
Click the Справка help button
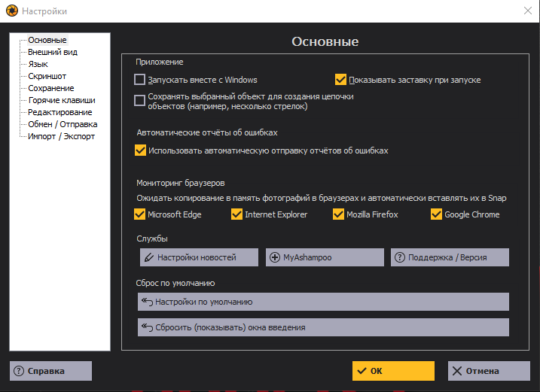pyautogui.click(x=50, y=371)
